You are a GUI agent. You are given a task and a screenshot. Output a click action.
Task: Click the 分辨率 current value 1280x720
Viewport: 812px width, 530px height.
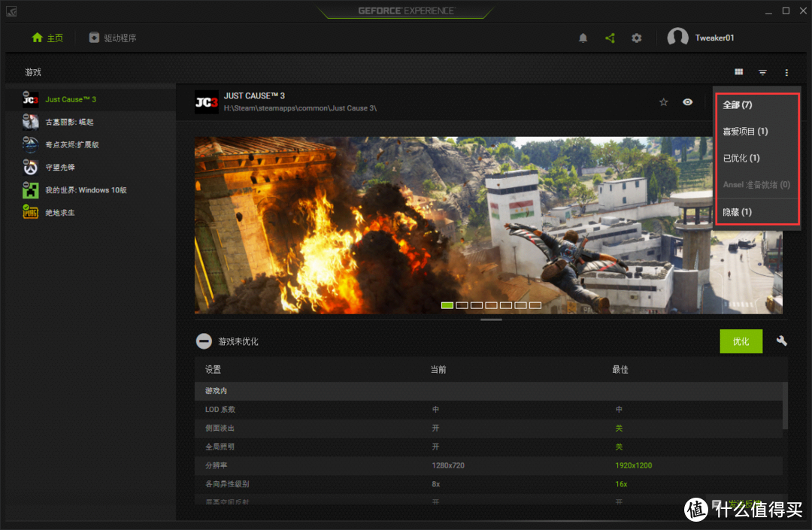coord(448,465)
